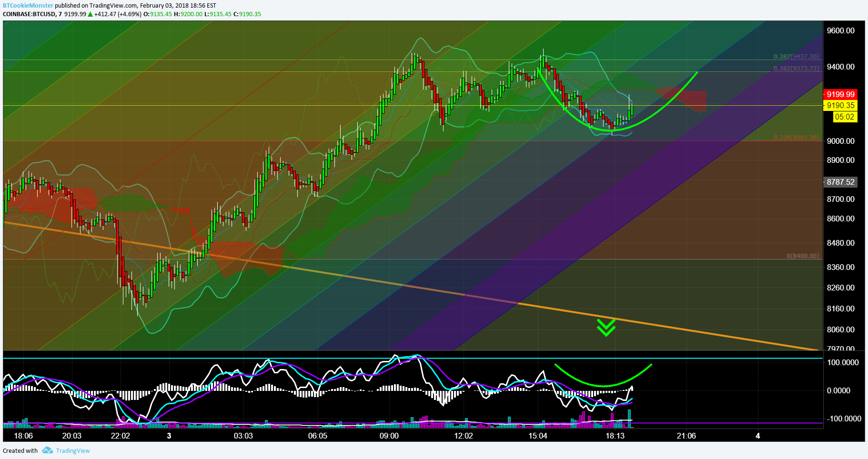
Task: Click the 0(8400.00) Fibonacci level label
Action: point(803,256)
